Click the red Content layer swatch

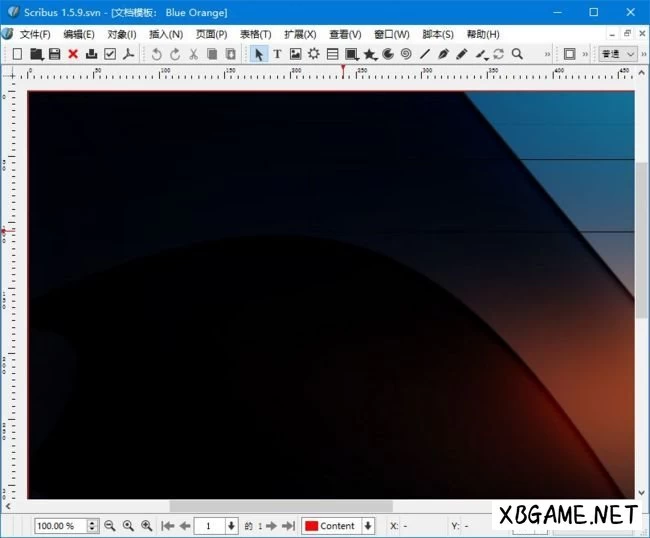tap(311, 526)
